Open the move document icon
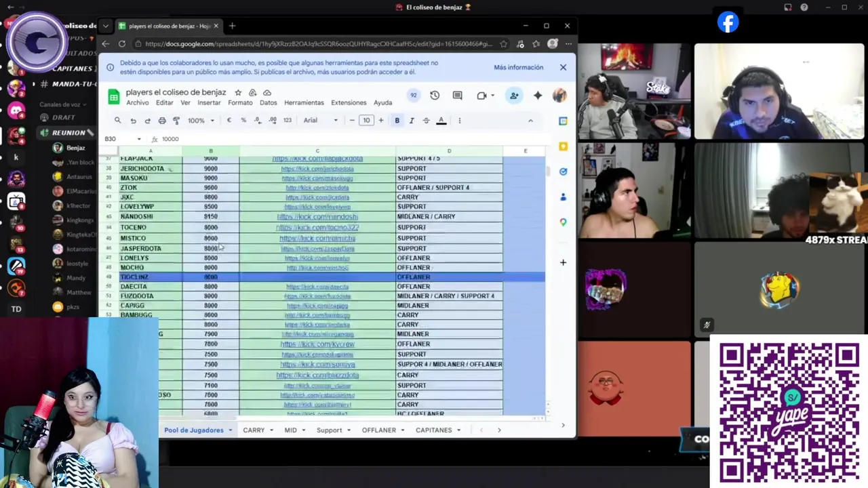Screen dimensions: 868x488 click(252, 92)
